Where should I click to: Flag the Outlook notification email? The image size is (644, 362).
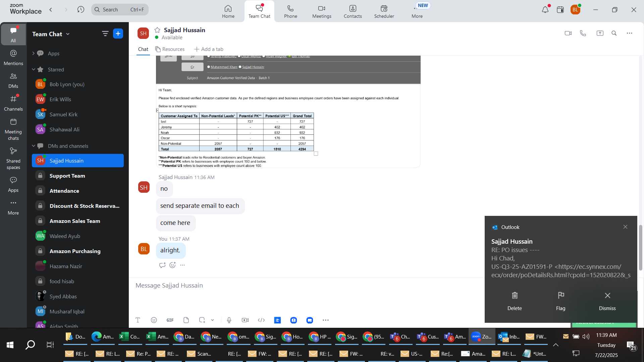(x=561, y=301)
